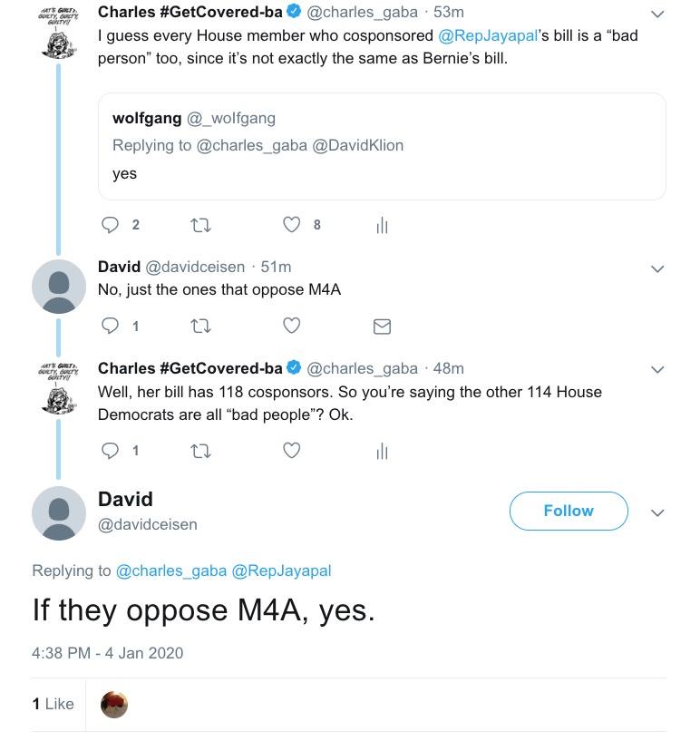The image size is (700, 741).
Task: Retweet Charles's first tweet quoting wolfgang
Action: pos(200,225)
